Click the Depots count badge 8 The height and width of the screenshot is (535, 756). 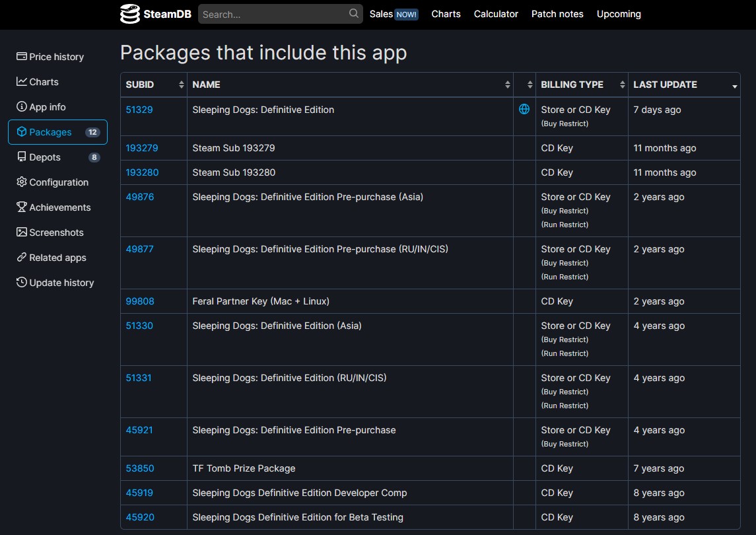(x=94, y=157)
